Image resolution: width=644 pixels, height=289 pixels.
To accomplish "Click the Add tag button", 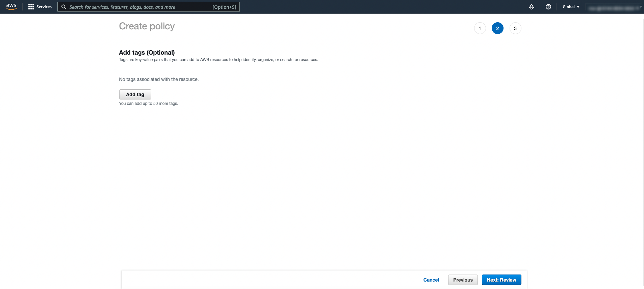I will click(x=135, y=94).
